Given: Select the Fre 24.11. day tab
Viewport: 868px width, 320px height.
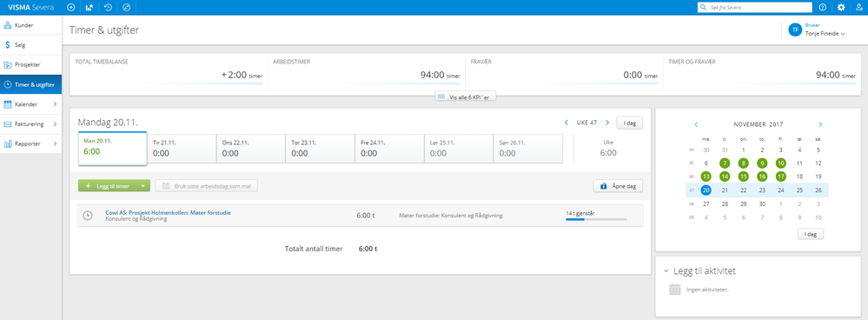Looking at the screenshot, I should click(389, 149).
